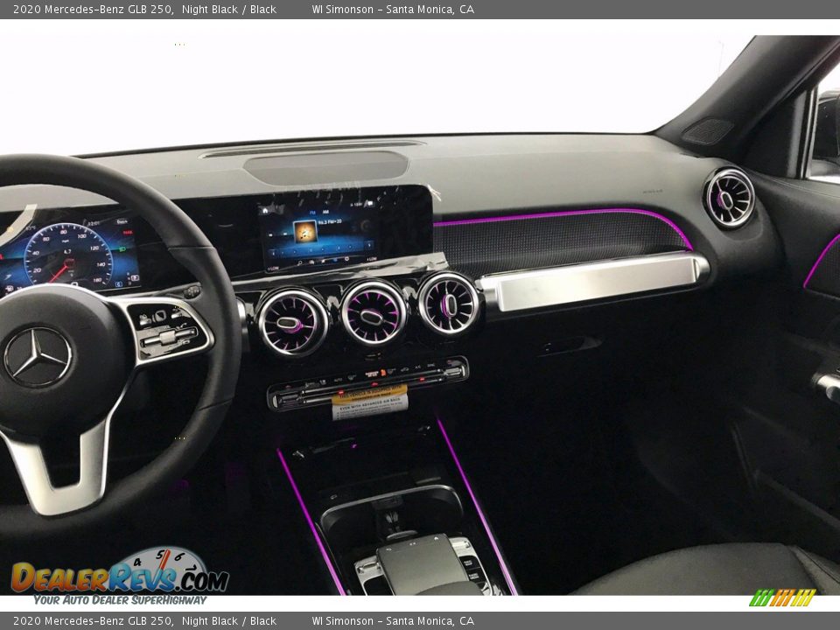
Task: Tap the search magnifier icon on the touchscreen
Action: [x=299, y=262]
